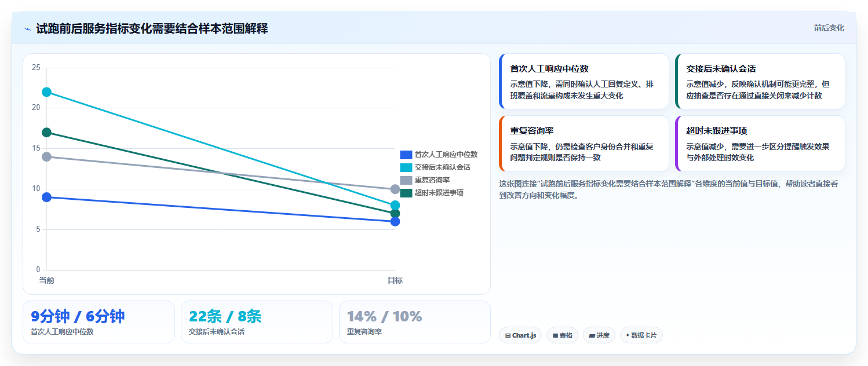Click the dark green data point at 7 on 目标

pyautogui.click(x=395, y=214)
